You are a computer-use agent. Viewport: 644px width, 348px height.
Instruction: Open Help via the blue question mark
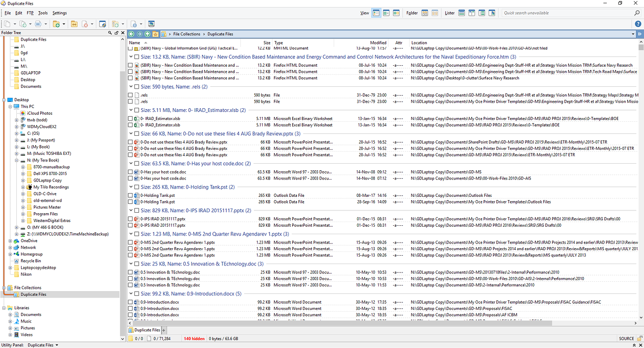638,24
